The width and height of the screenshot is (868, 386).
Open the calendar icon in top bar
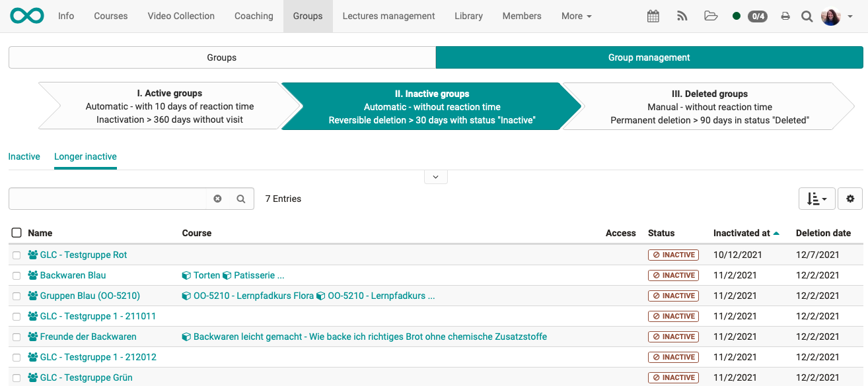(x=653, y=16)
